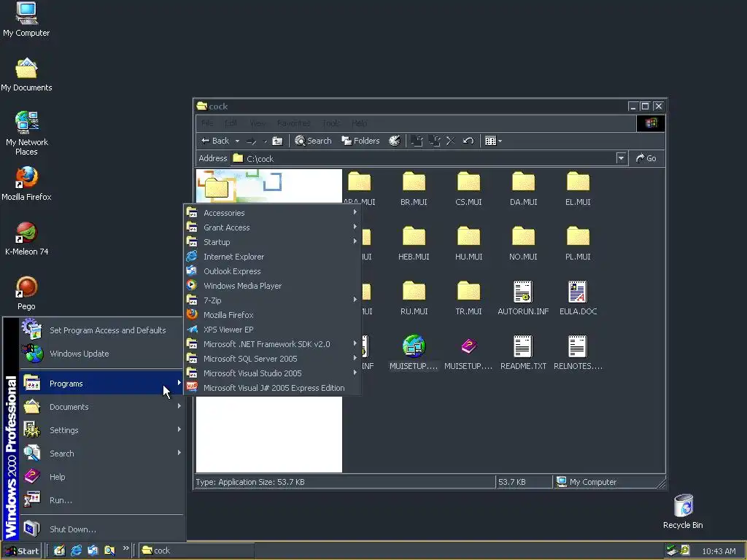Select the MUISETUP help file icon
This screenshot has height=560, width=747.
(x=468, y=352)
